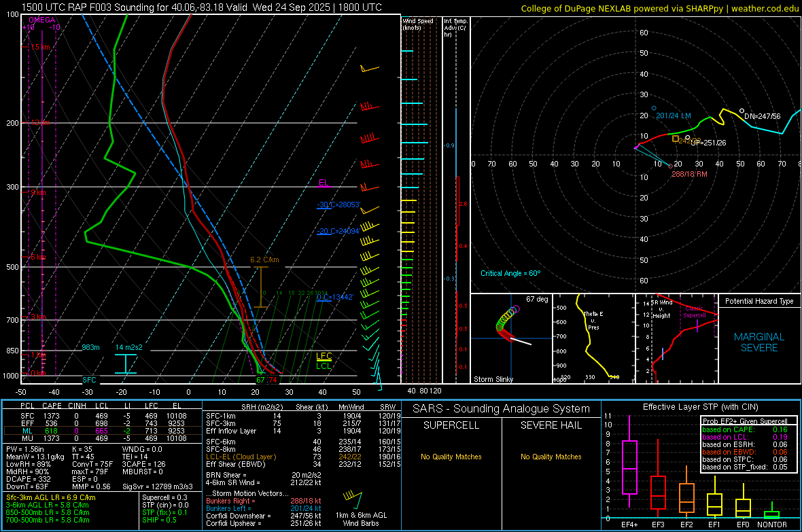Click the Inf. Temp. Adv. panel header

tap(455, 28)
